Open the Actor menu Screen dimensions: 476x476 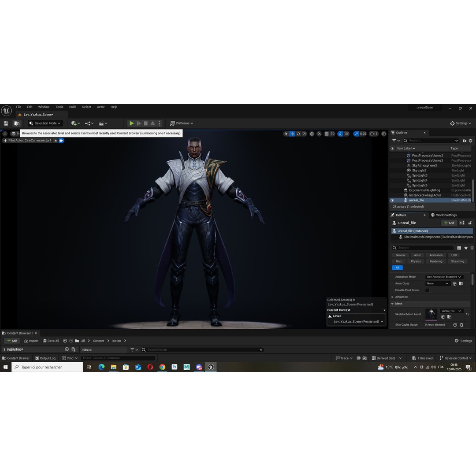pos(101,107)
